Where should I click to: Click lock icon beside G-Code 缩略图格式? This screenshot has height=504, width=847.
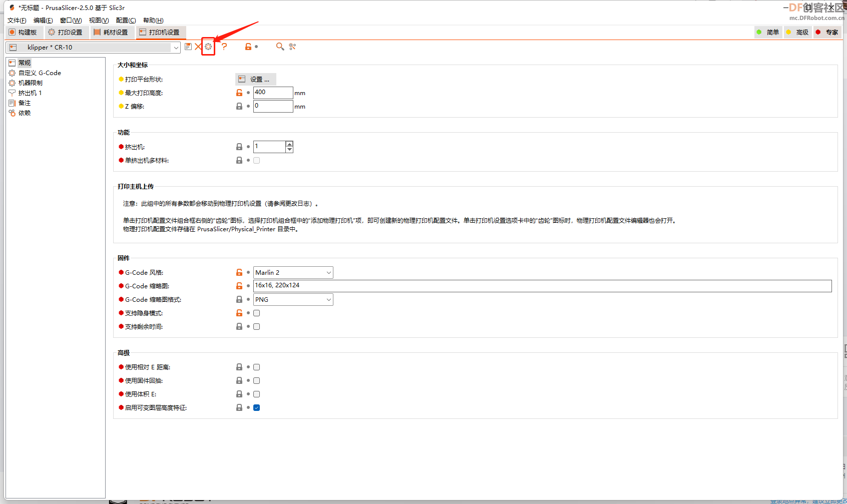coord(239,299)
